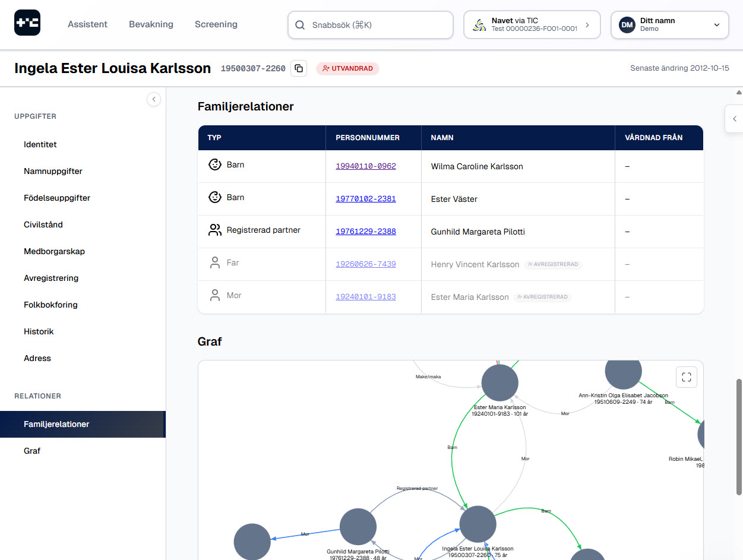The image size is (743, 560).
Task: Select the Ingela Ester Louisa Karlsson graph node
Action: click(478, 524)
